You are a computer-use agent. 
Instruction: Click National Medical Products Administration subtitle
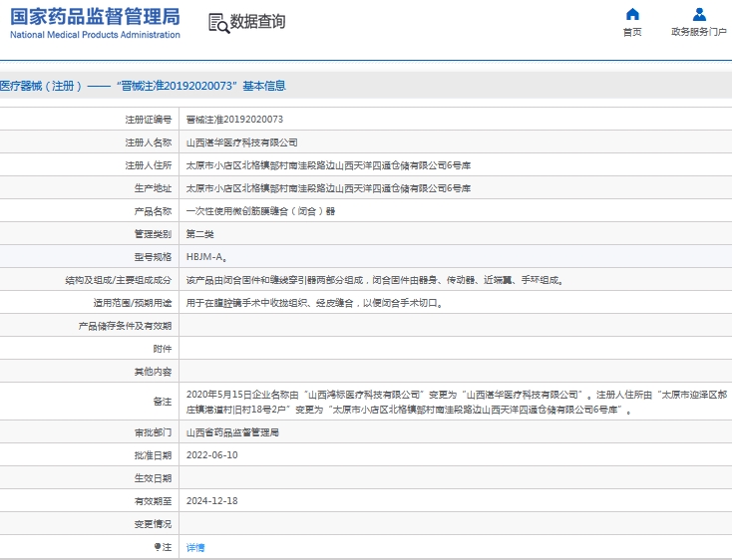click(x=95, y=35)
